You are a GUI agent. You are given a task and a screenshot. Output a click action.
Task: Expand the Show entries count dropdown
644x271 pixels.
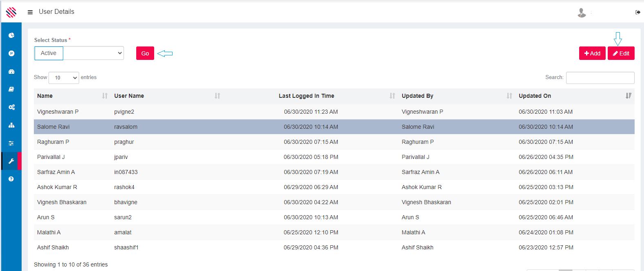point(64,77)
